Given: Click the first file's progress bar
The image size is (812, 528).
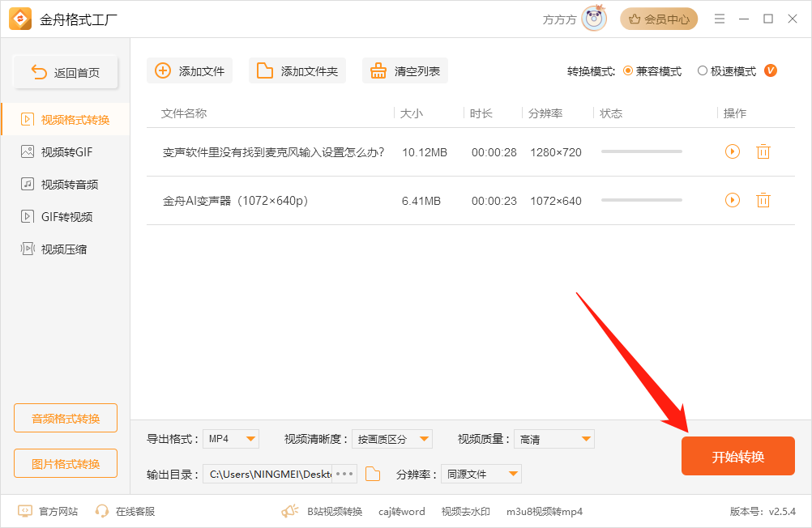Looking at the screenshot, I should [643, 151].
